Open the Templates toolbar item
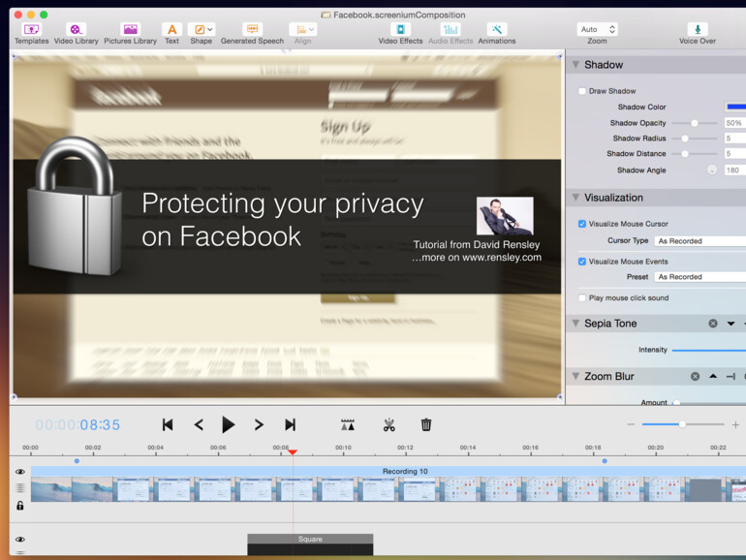The height and width of the screenshot is (560, 746). (31, 34)
